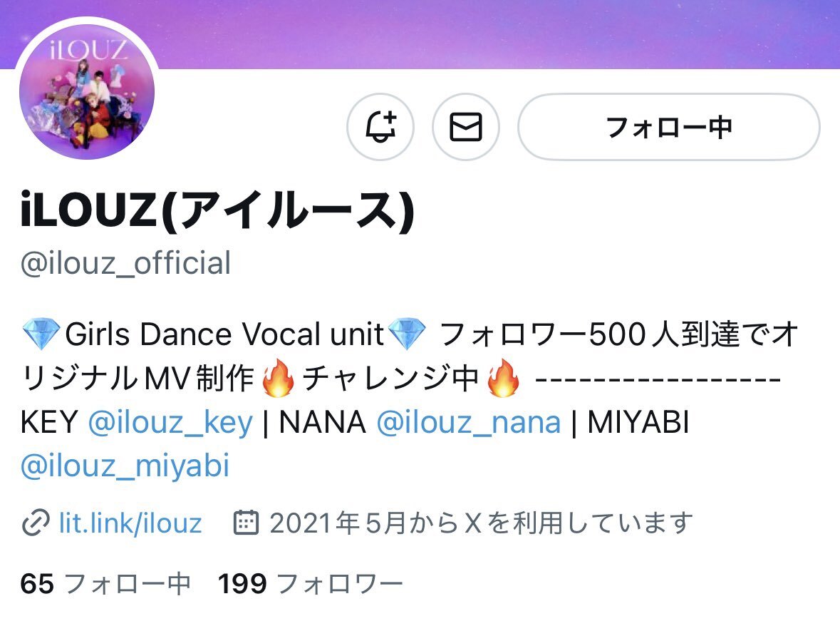The width and height of the screenshot is (840, 631).
Task: Open the @ilouz_key mention link
Action: (170, 422)
